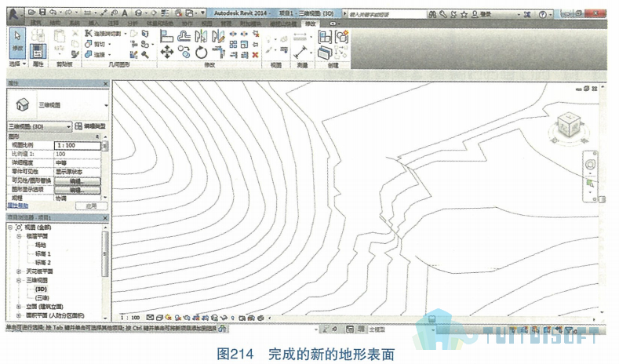
Task: Click the Aligned Dimension tool in Measure panel
Action: (300, 52)
